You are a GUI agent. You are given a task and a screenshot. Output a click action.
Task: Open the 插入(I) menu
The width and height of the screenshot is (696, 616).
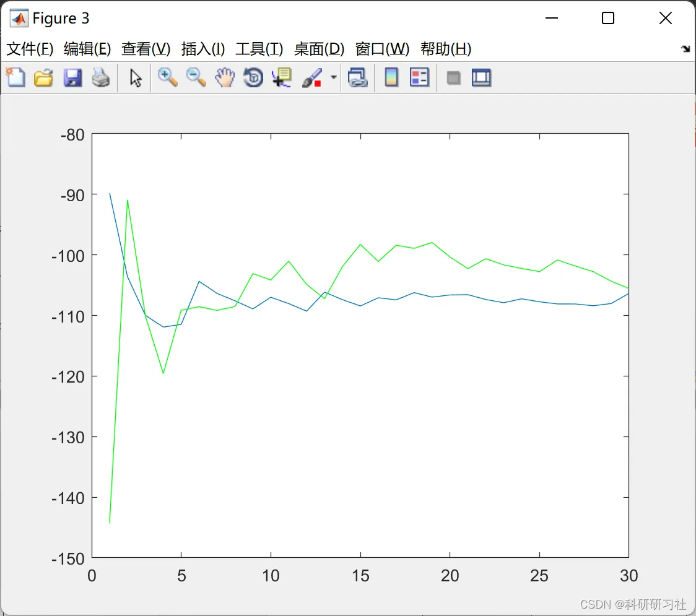click(203, 49)
